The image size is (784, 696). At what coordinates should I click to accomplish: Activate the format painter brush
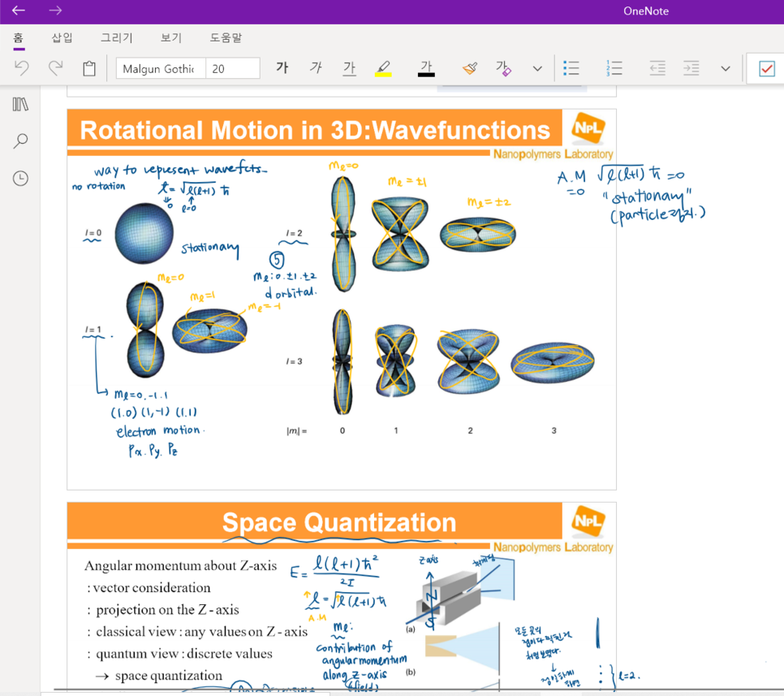(x=469, y=68)
